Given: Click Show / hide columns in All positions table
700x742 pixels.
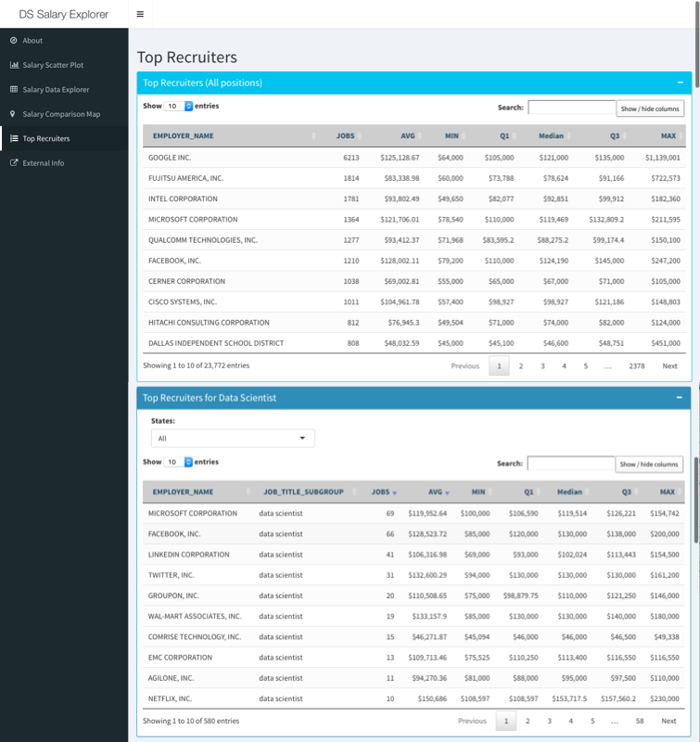Looking at the screenshot, I should tap(650, 109).
